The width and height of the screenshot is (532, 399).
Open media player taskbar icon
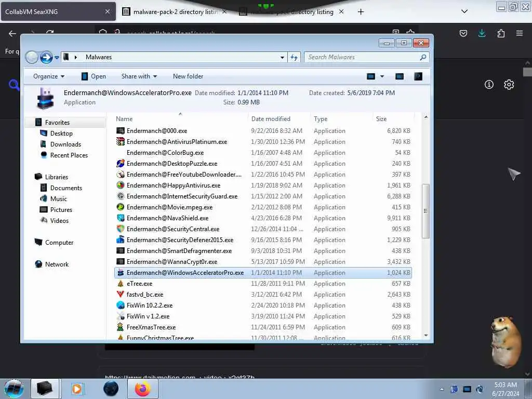77,389
